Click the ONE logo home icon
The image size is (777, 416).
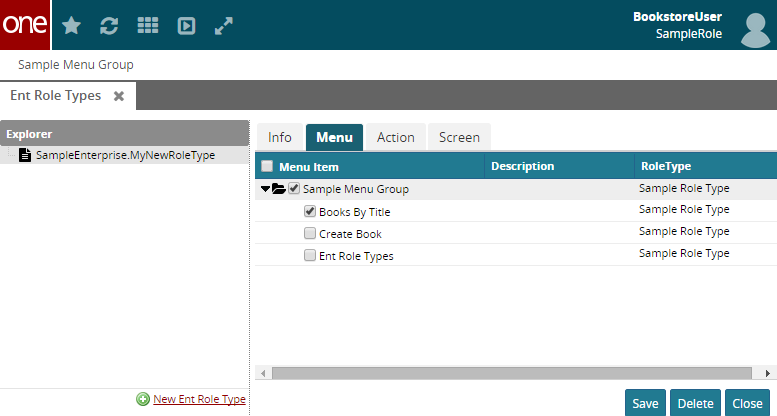pyautogui.click(x=25, y=25)
